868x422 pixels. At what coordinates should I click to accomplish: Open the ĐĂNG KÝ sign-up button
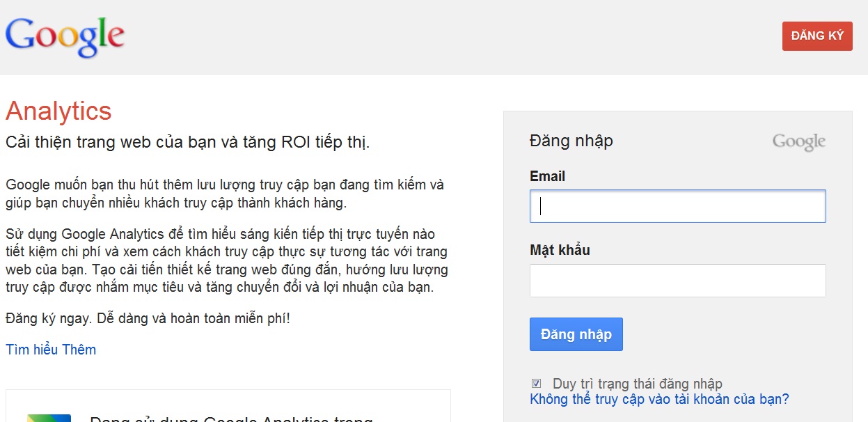point(817,36)
